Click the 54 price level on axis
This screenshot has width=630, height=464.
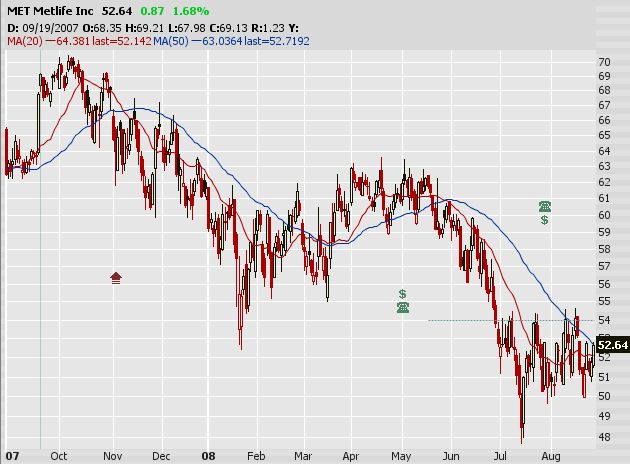click(604, 320)
